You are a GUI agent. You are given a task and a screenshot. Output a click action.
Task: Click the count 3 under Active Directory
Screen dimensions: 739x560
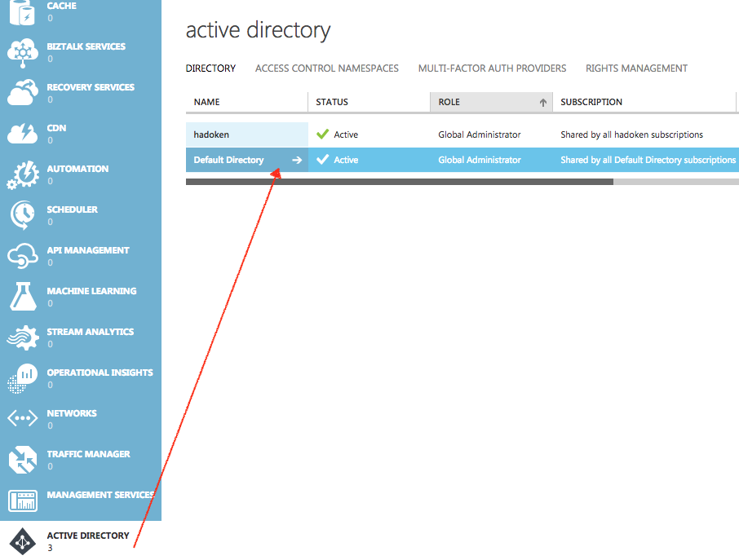[50, 548]
